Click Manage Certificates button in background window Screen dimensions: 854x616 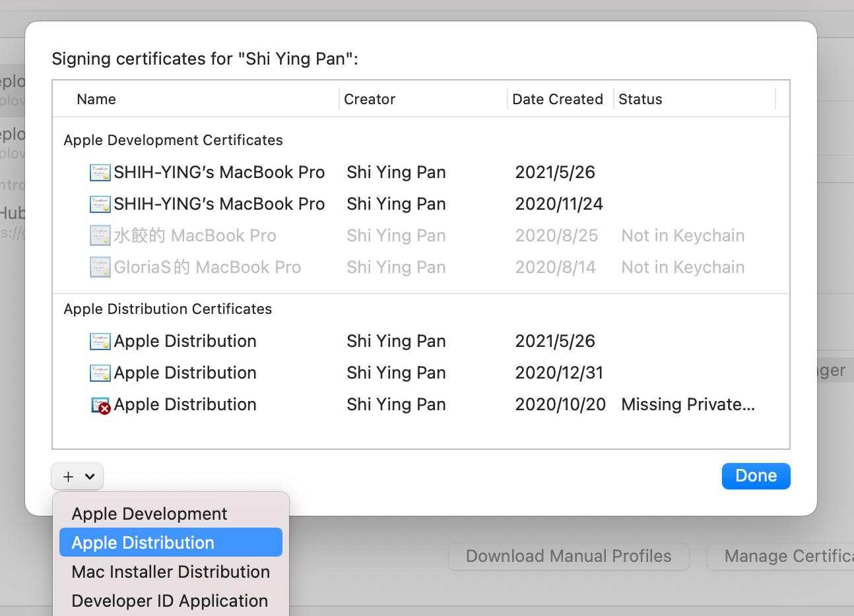pyautogui.click(x=781, y=557)
